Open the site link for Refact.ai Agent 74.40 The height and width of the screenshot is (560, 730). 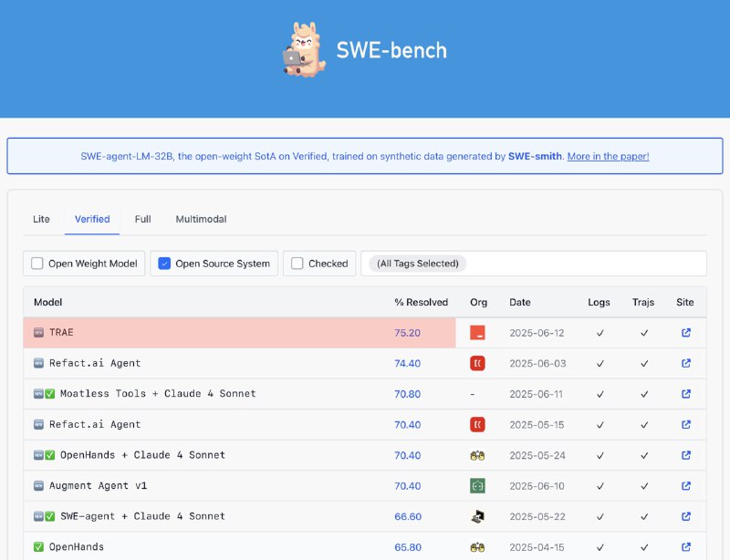click(686, 363)
